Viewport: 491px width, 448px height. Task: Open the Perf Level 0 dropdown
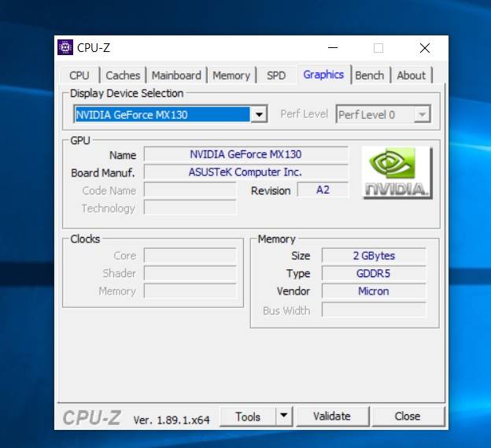coord(383,115)
